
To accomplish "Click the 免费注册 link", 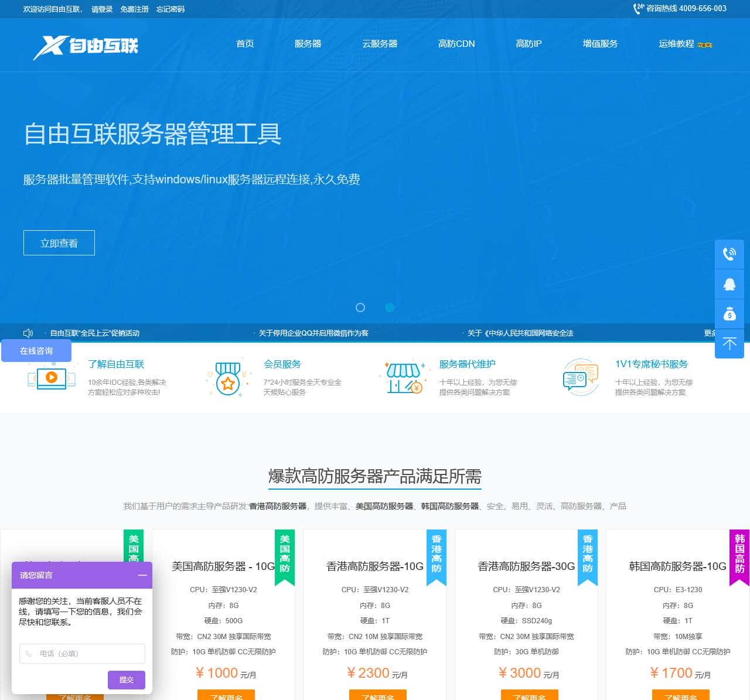I will pyautogui.click(x=134, y=9).
